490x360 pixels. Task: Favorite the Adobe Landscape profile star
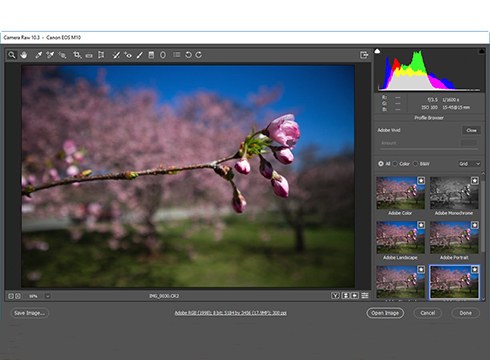point(421,225)
